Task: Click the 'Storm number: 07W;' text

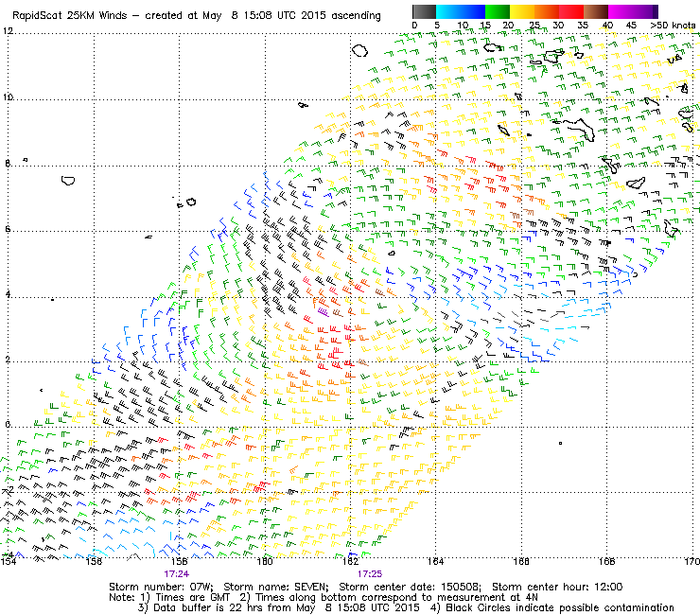Action: (x=161, y=587)
